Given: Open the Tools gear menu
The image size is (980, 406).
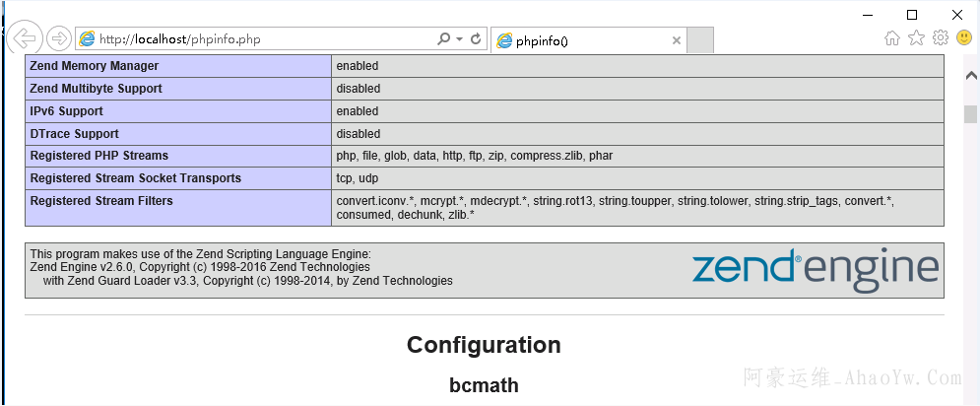Looking at the screenshot, I should (941, 38).
